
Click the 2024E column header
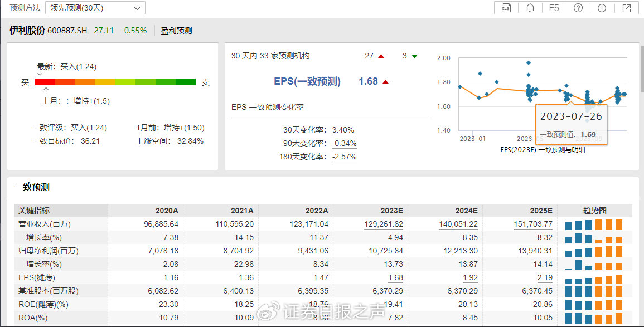point(467,211)
